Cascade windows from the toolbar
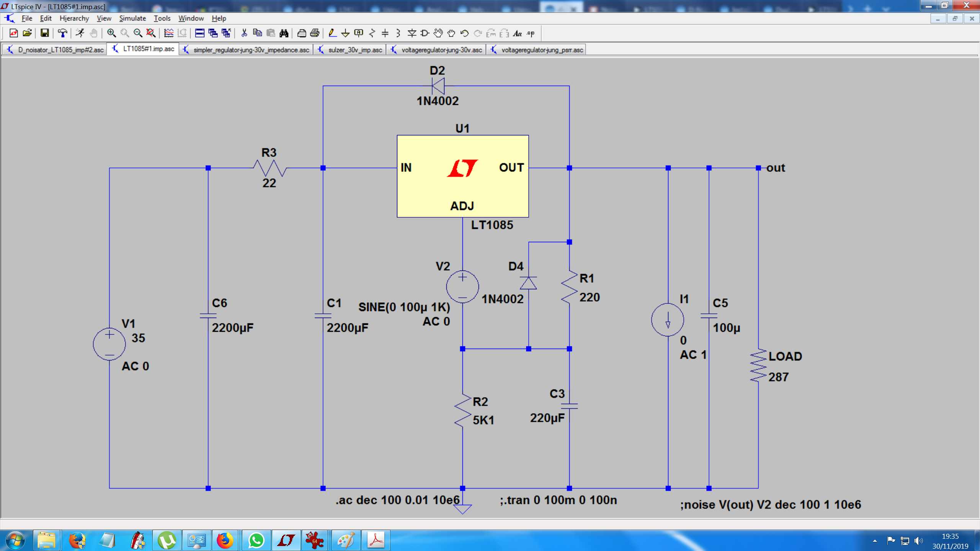This screenshot has height=551, width=980. (213, 33)
